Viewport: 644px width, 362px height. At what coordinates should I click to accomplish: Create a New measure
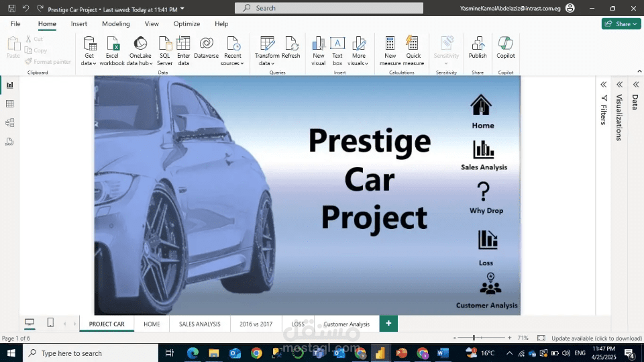click(x=390, y=51)
